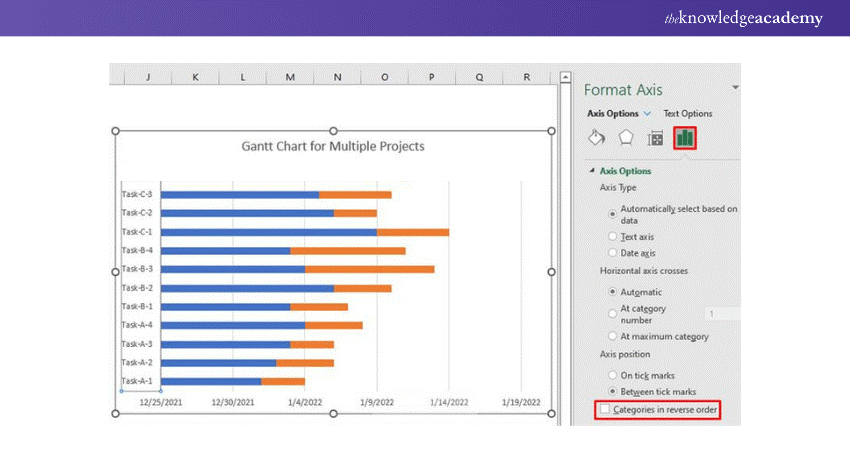Select the Text axis radio button
This screenshot has height=450, width=850.
click(612, 237)
